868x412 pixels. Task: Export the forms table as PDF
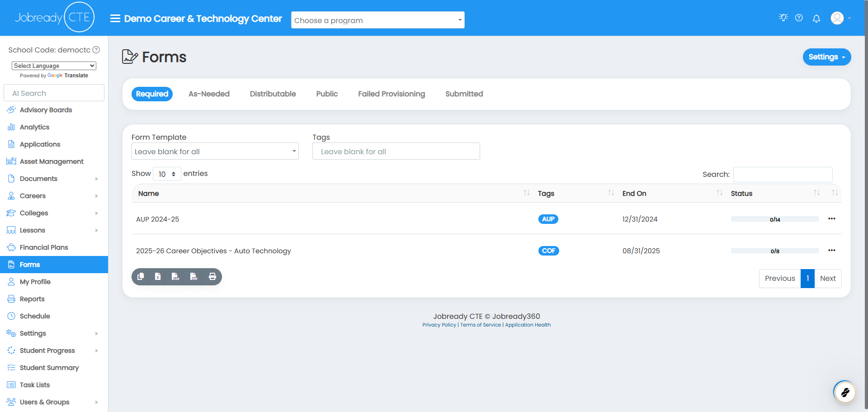pyautogui.click(x=194, y=277)
